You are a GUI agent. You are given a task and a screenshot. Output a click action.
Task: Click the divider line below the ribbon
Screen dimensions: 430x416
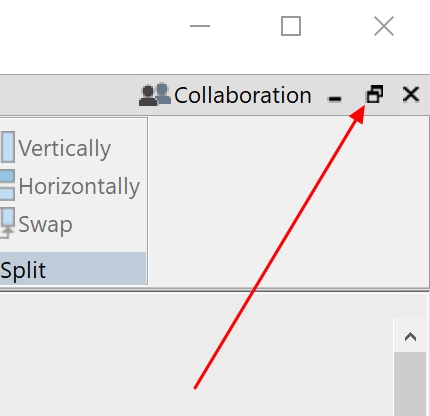click(x=215, y=290)
